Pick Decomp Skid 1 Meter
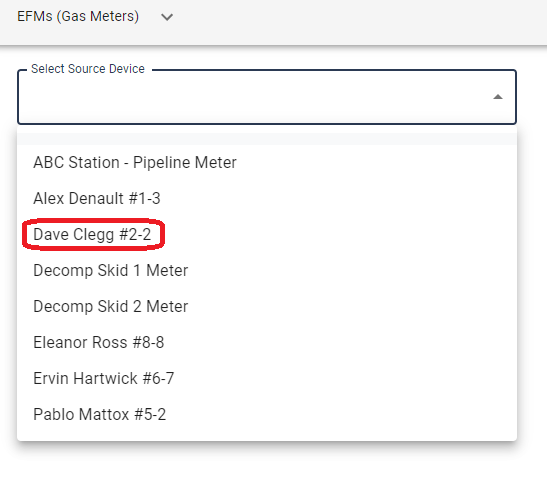The height and width of the screenshot is (484, 547). tap(267, 270)
